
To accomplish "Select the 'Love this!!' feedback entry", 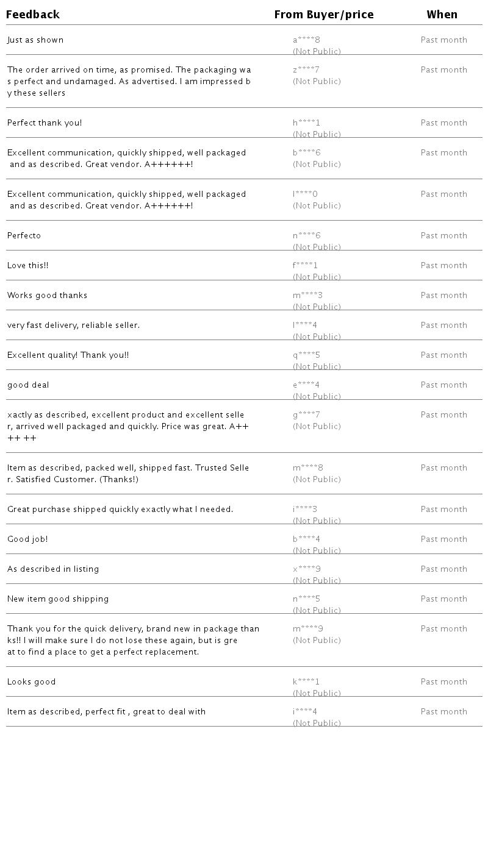I will coord(28,266).
